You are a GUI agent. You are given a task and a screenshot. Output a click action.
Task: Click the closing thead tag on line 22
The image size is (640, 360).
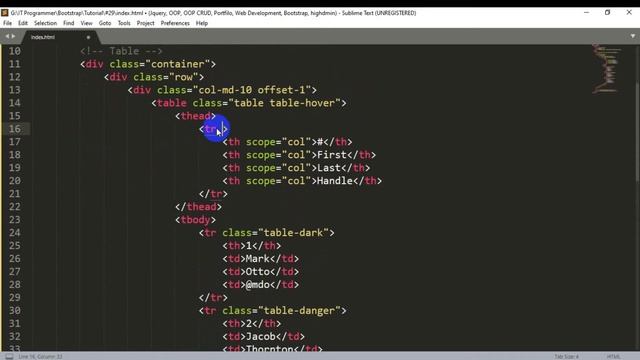(x=198, y=207)
